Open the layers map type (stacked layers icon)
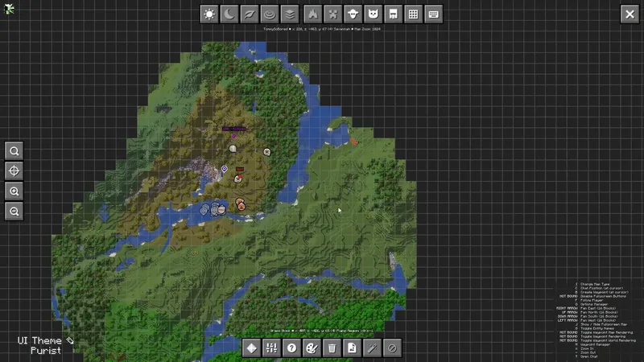Image resolution: width=644 pixels, height=362 pixels. coord(290,14)
